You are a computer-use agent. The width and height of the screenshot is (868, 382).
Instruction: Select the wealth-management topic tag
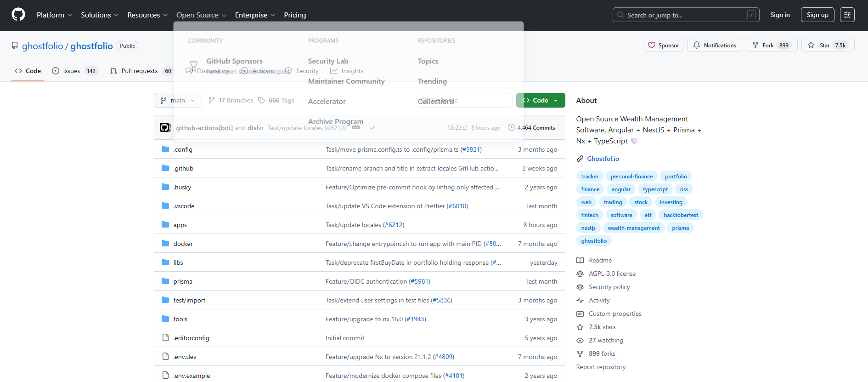(x=634, y=228)
